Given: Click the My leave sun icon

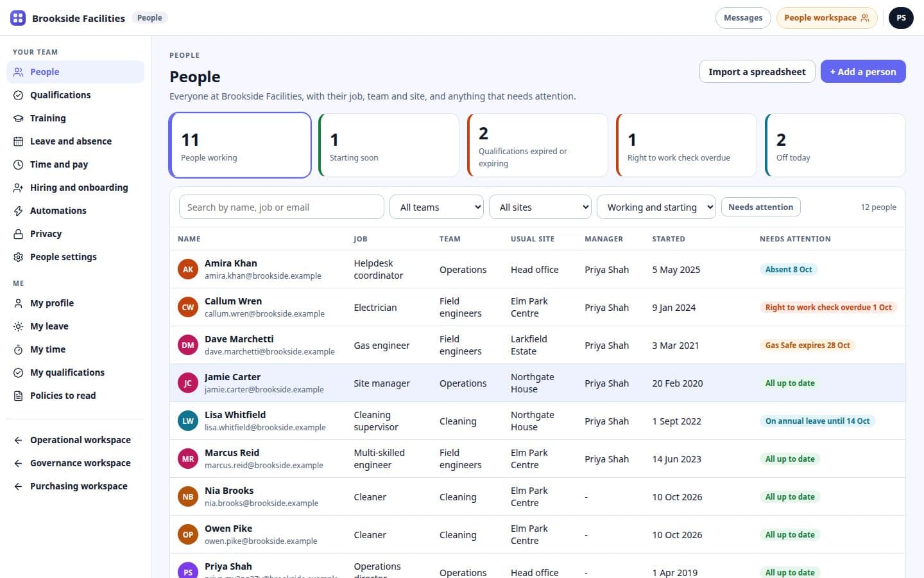Looking at the screenshot, I should (x=19, y=326).
